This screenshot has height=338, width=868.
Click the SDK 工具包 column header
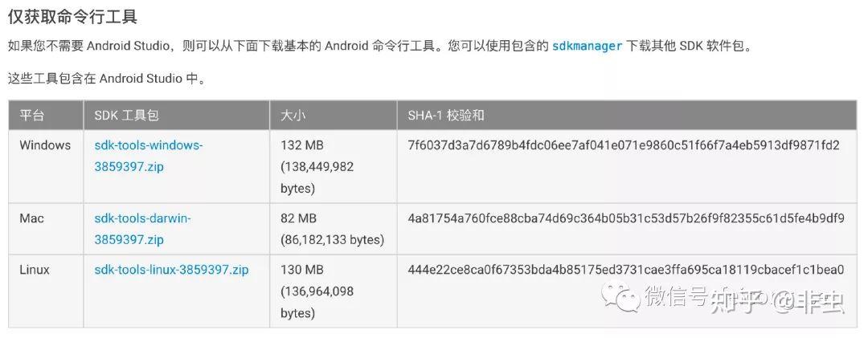(x=127, y=116)
